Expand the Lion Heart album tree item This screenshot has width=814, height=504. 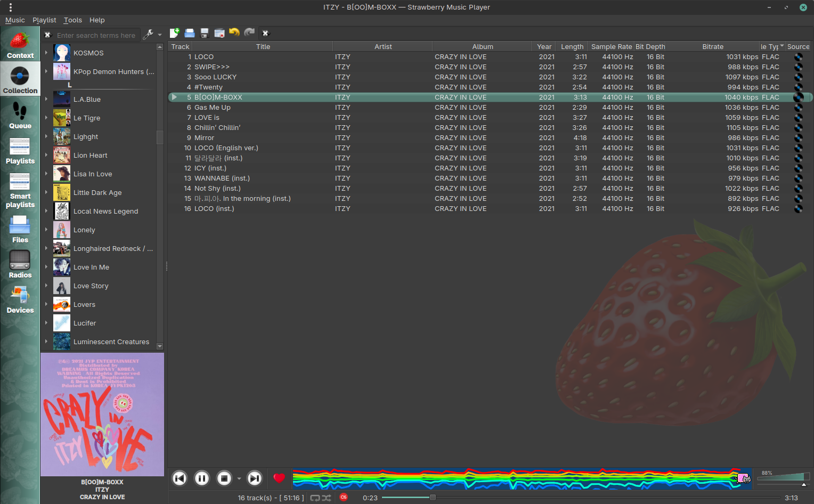(46, 155)
